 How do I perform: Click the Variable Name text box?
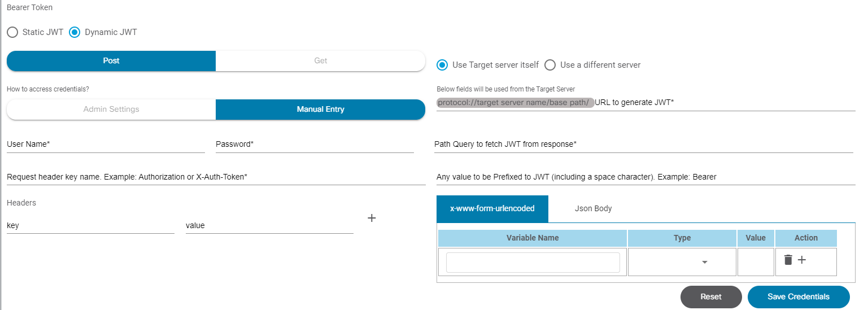533,263
